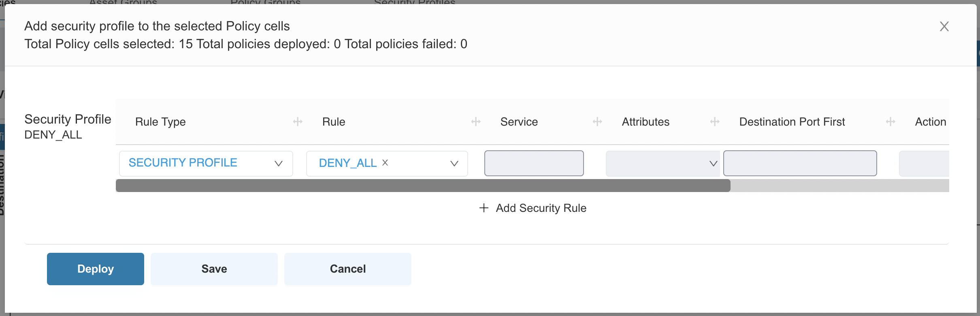Click the plus icon beside Add Security Rule
The image size is (980, 316).
(484, 208)
